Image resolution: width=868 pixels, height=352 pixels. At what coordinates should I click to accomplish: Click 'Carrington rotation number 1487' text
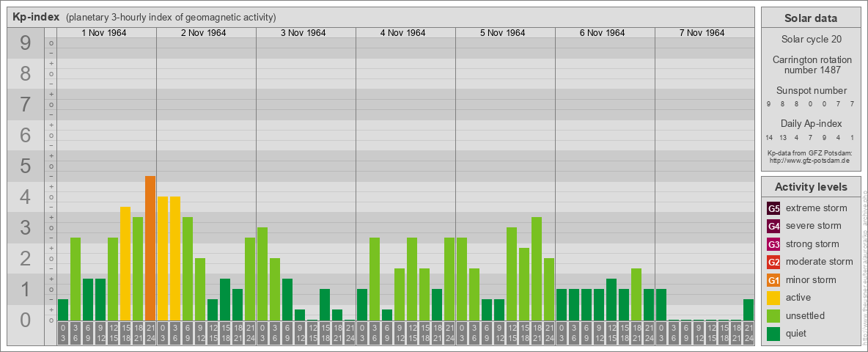[811, 65]
